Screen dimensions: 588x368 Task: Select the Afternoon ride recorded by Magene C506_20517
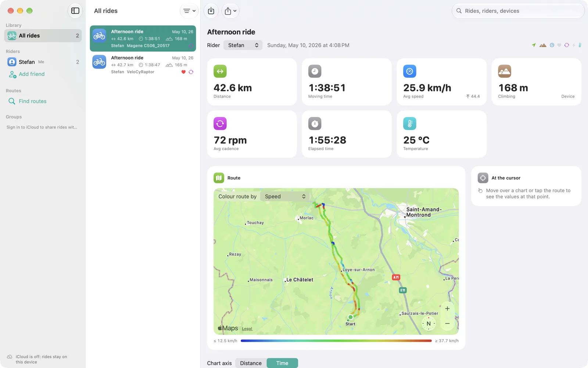point(143,38)
